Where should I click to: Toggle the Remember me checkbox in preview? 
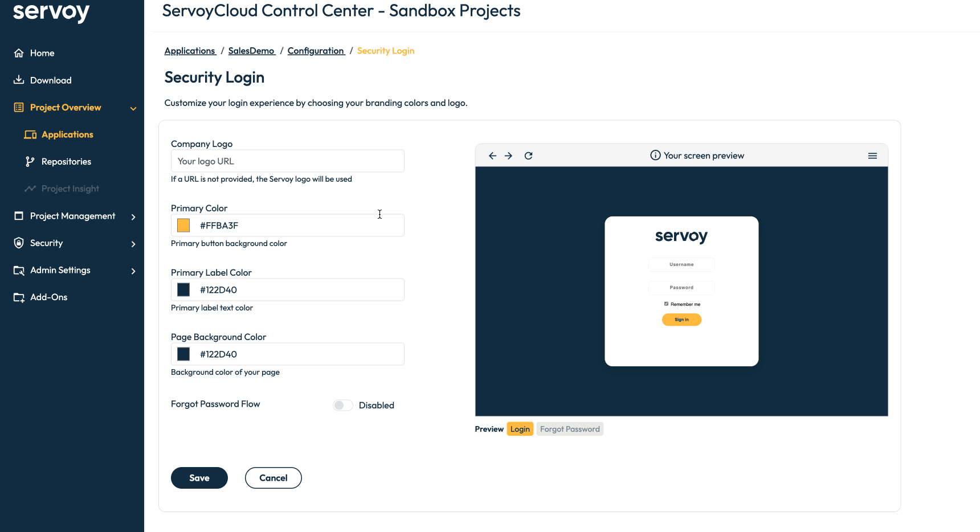coord(666,304)
